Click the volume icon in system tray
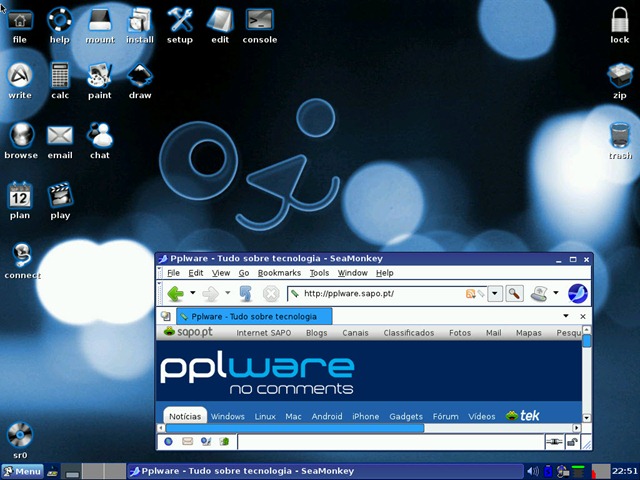This screenshot has width=640, height=480. (x=532, y=471)
